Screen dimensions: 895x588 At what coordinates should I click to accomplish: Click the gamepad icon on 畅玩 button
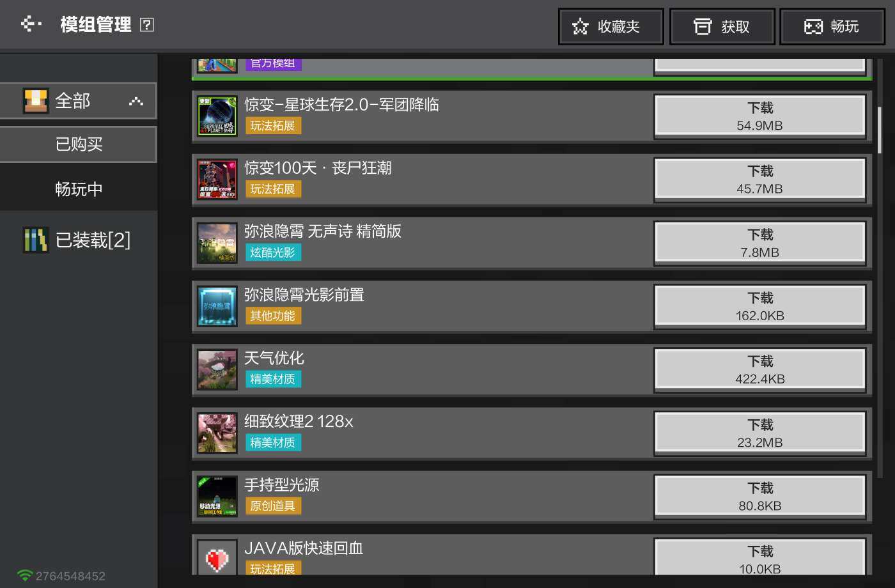813,26
